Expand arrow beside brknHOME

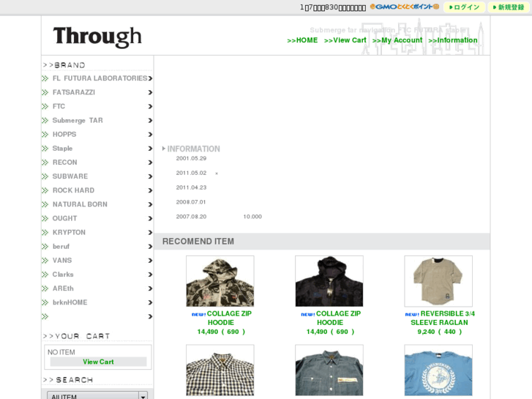pyautogui.click(x=150, y=302)
